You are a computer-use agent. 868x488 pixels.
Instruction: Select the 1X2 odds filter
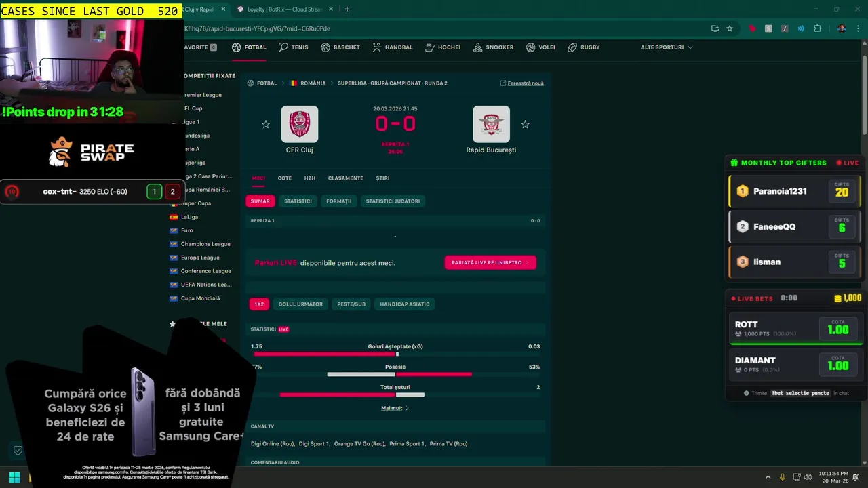(x=259, y=304)
